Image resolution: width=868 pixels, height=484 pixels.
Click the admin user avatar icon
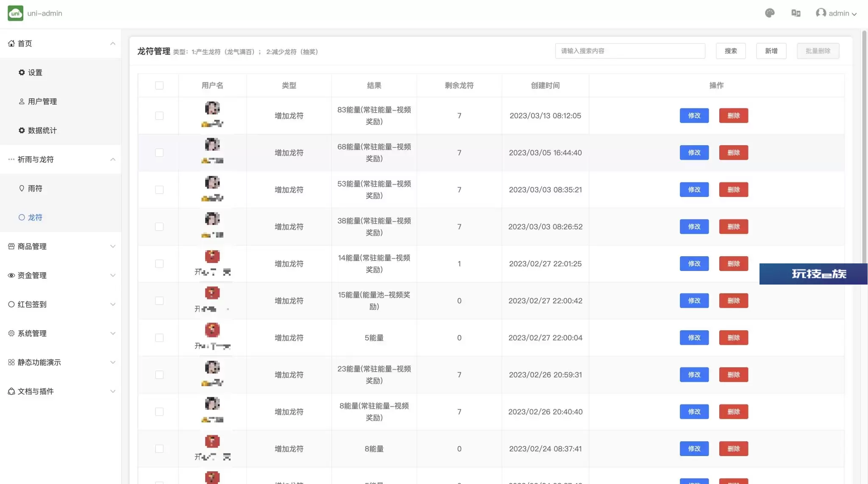point(821,13)
